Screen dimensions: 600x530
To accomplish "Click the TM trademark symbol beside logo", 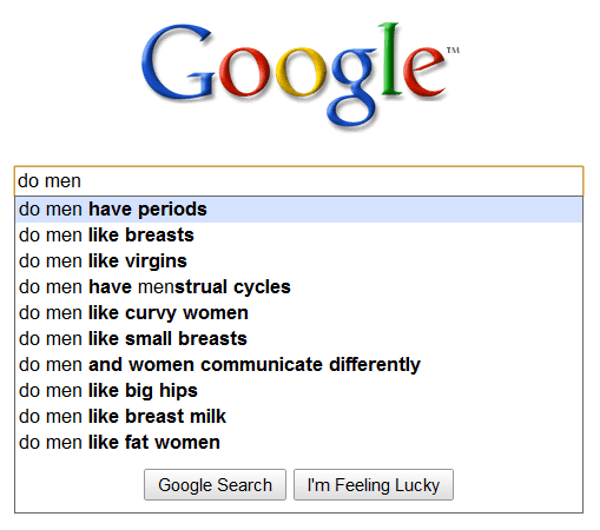I will pos(453,50).
